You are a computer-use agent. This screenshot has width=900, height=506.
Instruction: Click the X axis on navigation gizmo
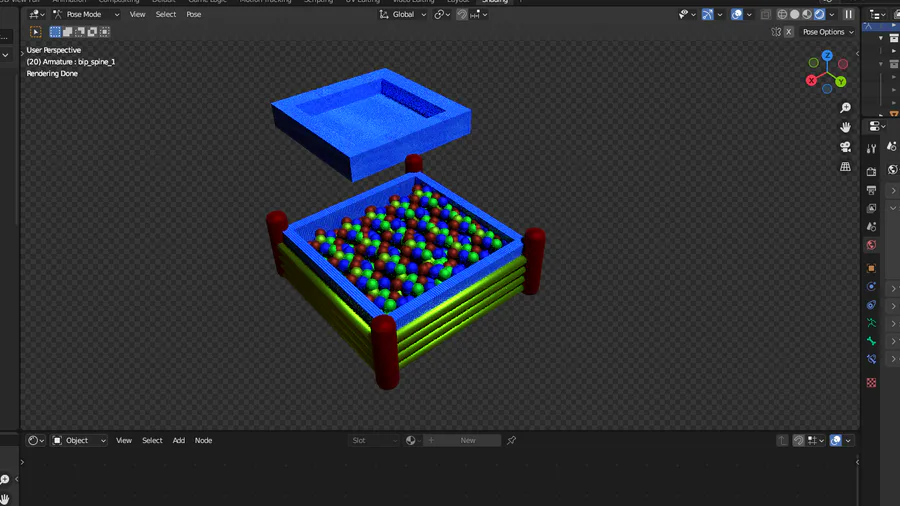(811, 81)
